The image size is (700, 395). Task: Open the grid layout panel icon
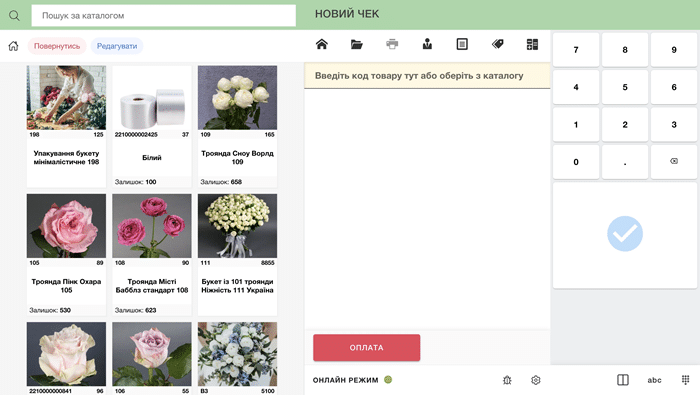click(x=532, y=44)
